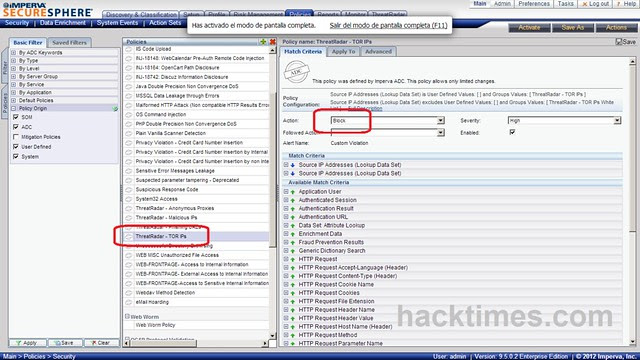Expand the By Type filter

(x=13, y=60)
